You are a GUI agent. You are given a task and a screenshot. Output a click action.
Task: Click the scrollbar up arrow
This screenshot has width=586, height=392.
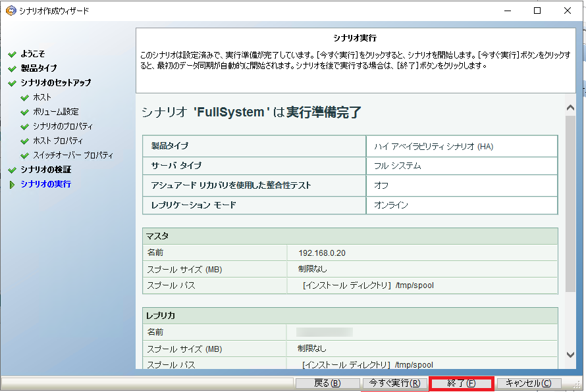click(570, 107)
